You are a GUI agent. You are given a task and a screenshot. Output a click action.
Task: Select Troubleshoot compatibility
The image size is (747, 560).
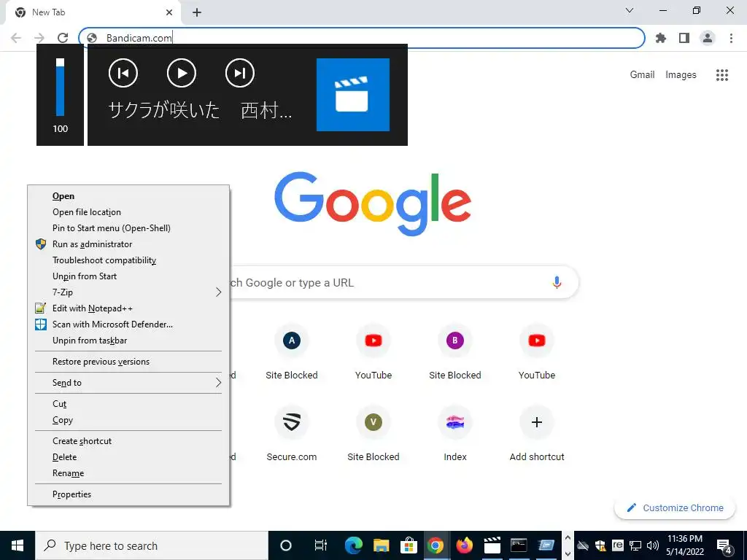[128, 260]
